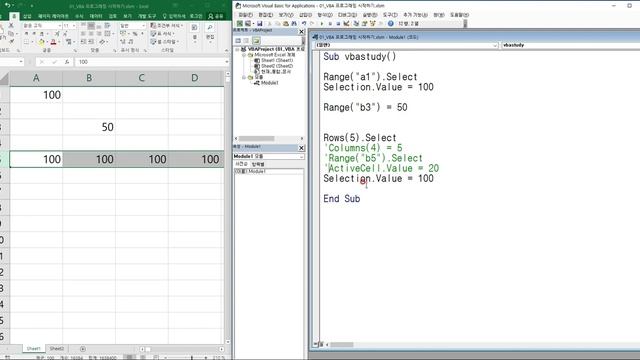
Task: Click blue Help question mark in VBA toolbar
Action: [391, 24]
